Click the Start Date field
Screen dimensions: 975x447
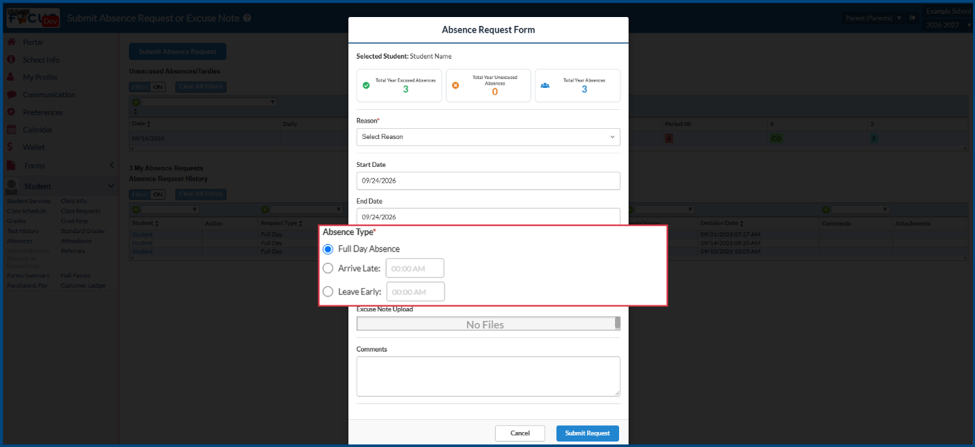click(x=488, y=181)
